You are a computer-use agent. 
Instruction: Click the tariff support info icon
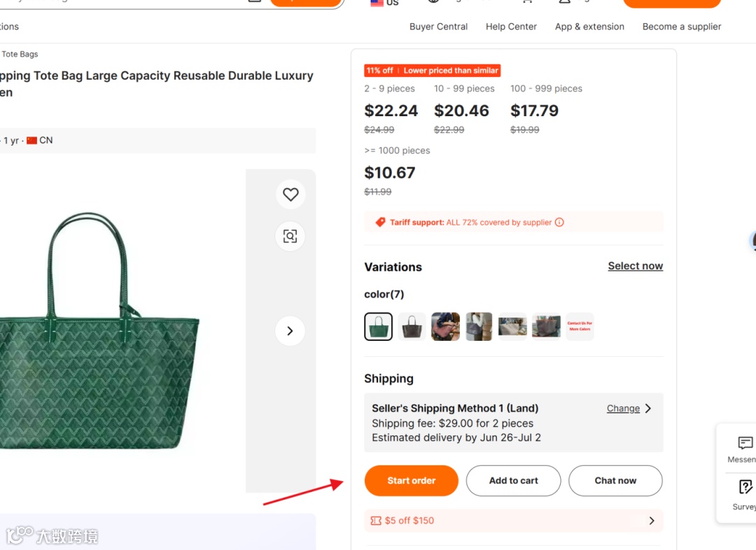click(x=559, y=223)
